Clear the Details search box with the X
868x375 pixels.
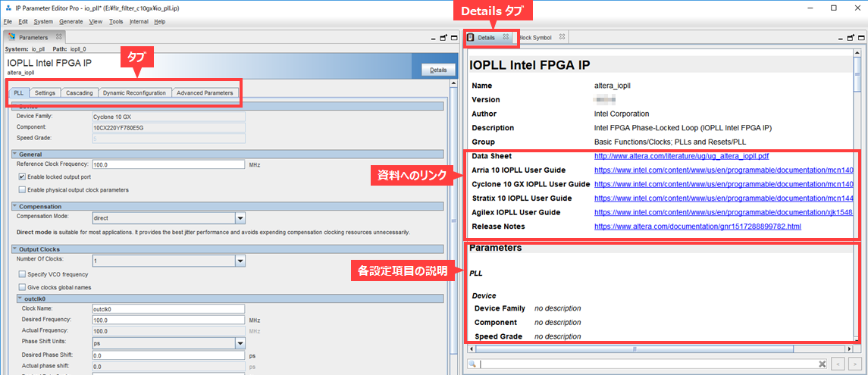coord(823,364)
